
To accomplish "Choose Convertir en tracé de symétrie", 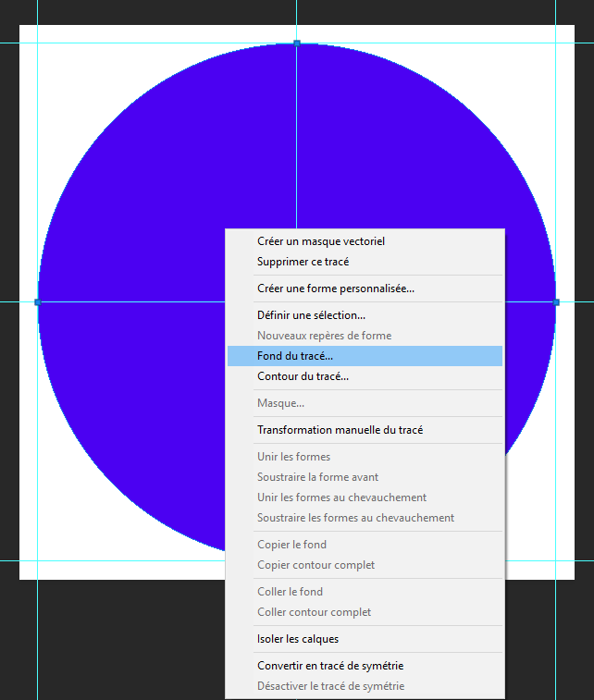I will pyautogui.click(x=330, y=666).
